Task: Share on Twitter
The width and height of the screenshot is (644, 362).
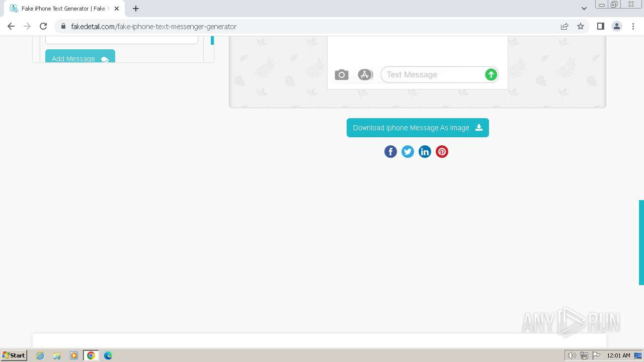Action: 408,152
